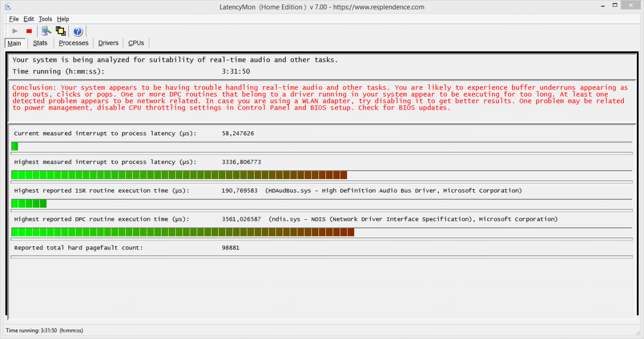Stop monitoring with the red stop button

[x=29, y=31]
